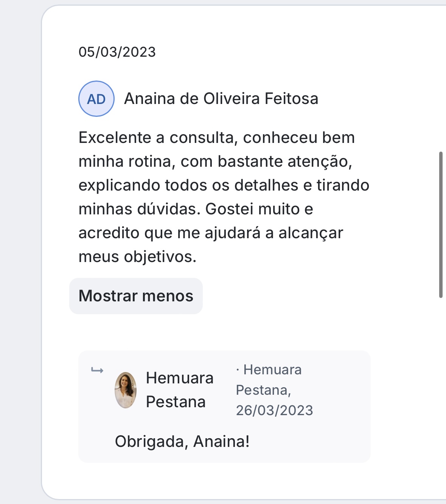Click the gray "· Hemuara" reply metadata text

(269, 369)
